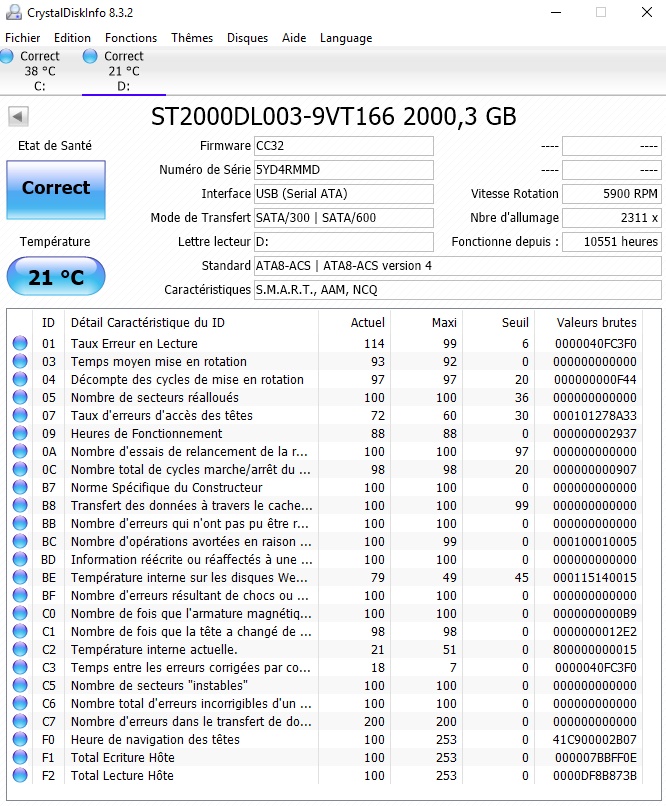Click the status icon for attribute 05 reallocated sectors
Viewport: 666px width, 806px height.
click(20, 398)
